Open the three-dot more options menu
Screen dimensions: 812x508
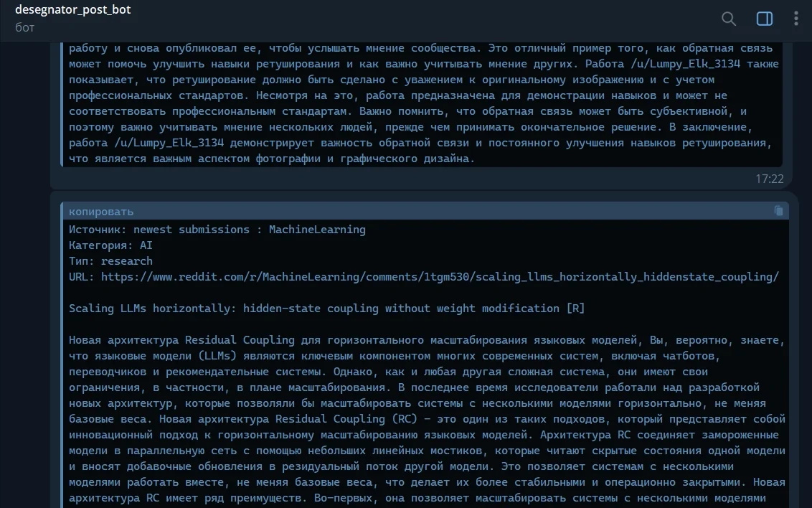coord(796,19)
